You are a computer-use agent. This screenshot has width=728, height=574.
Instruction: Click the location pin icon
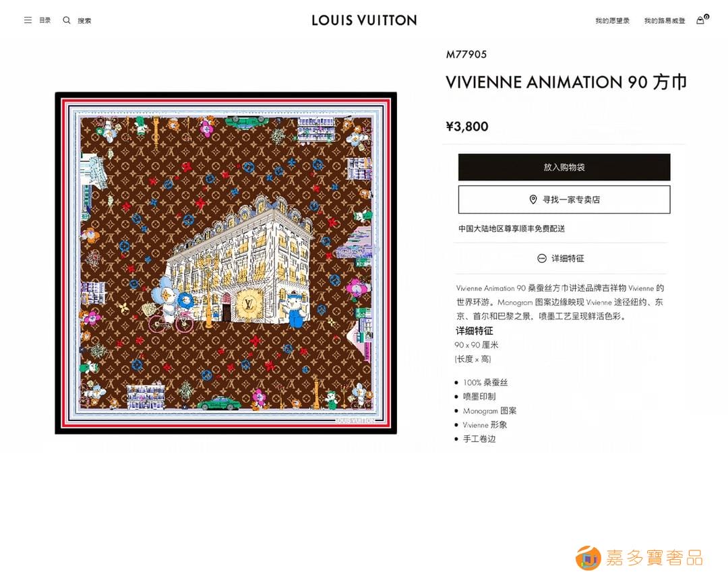[x=533, y=199]
